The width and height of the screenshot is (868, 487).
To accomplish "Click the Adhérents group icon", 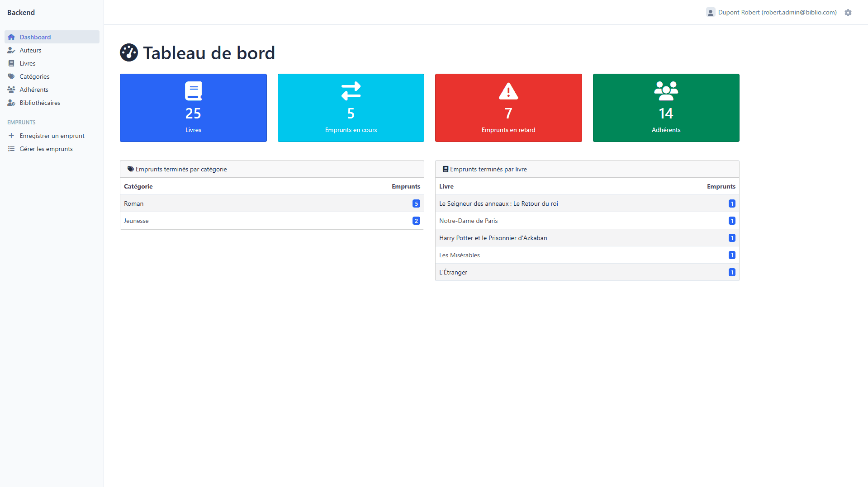I will click(11, 90).
